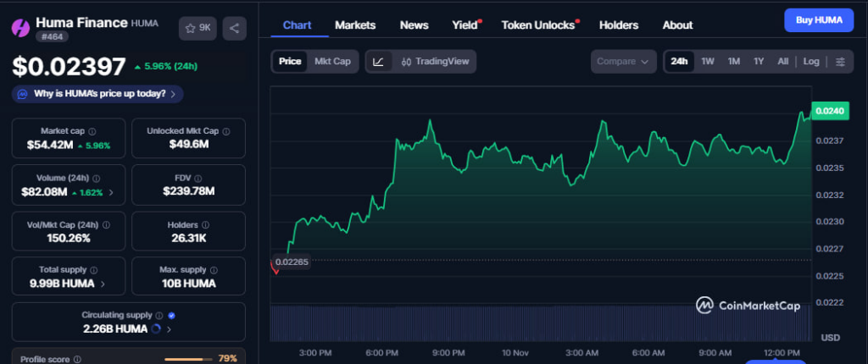Open the News tab
Image resolution: width=868 pixels, height=364 pixels.
coord(414,25)
